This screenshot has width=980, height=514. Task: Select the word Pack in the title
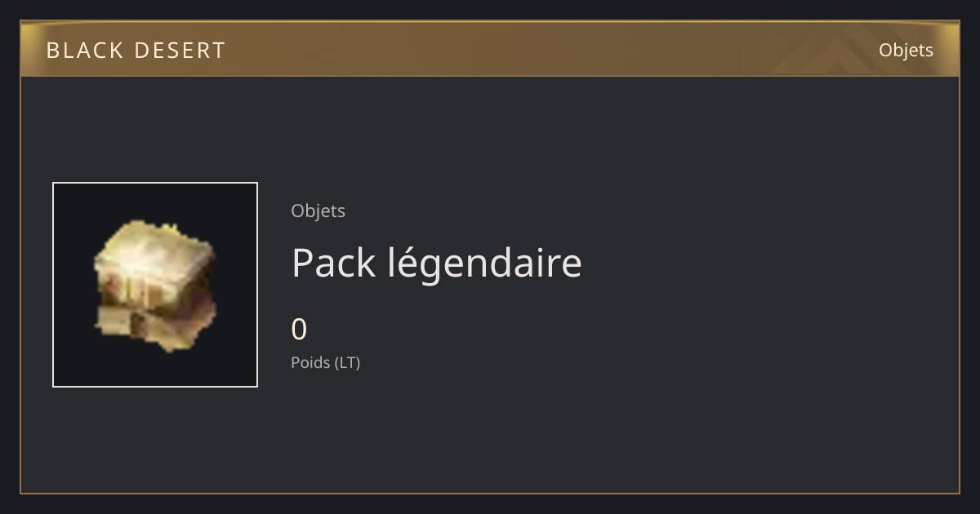[333, 263]
